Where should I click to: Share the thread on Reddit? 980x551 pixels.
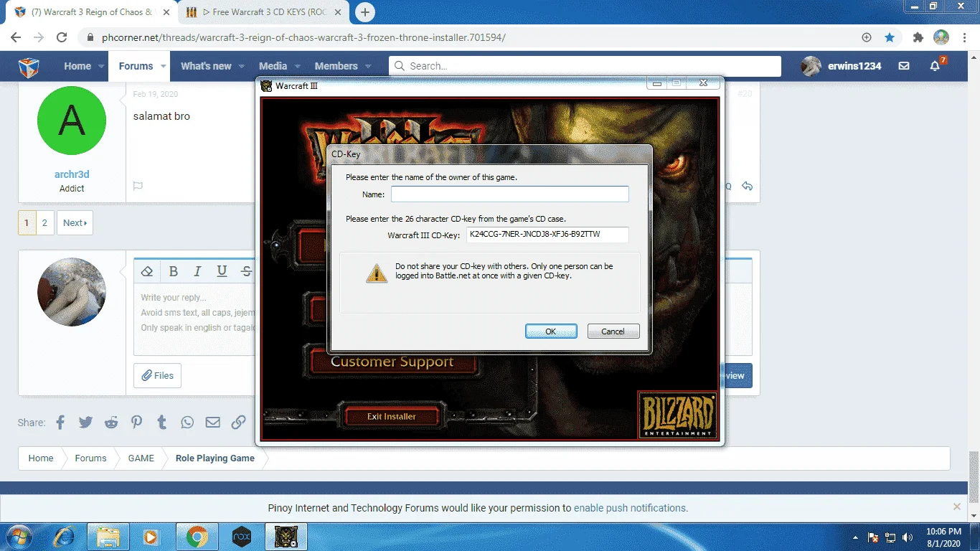(111, 423)
